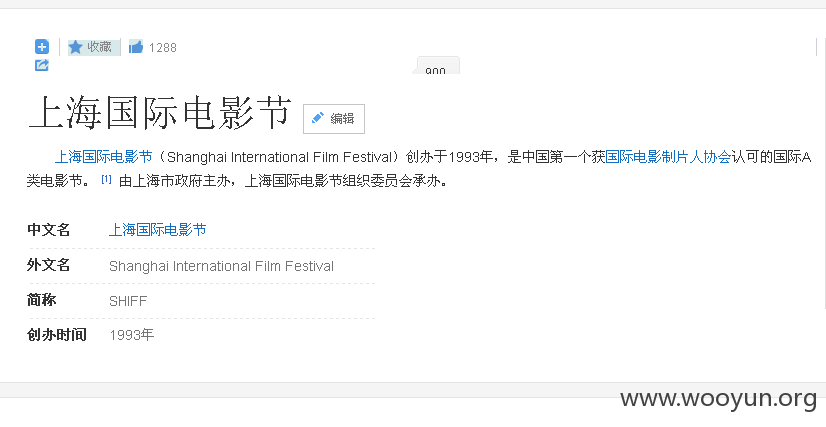Click the SHIFF abbreviation value
The height and width of the screenshot is (427, 826).
pyautogui.click(x=128, y=301)
